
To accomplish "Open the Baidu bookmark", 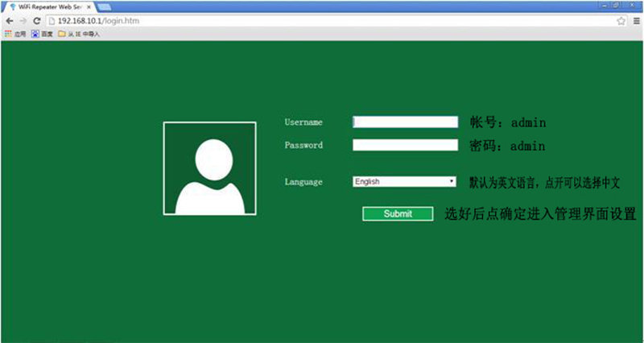I will [43, 34].
